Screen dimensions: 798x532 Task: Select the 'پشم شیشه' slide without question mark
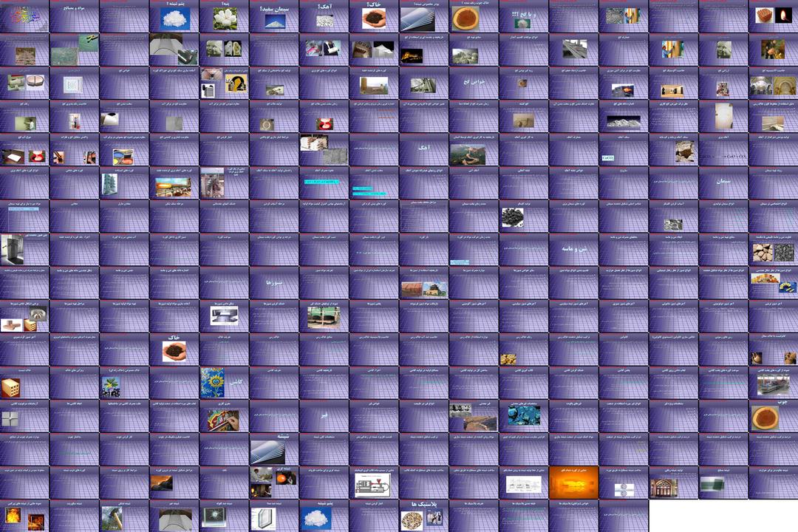coord(324,515)
